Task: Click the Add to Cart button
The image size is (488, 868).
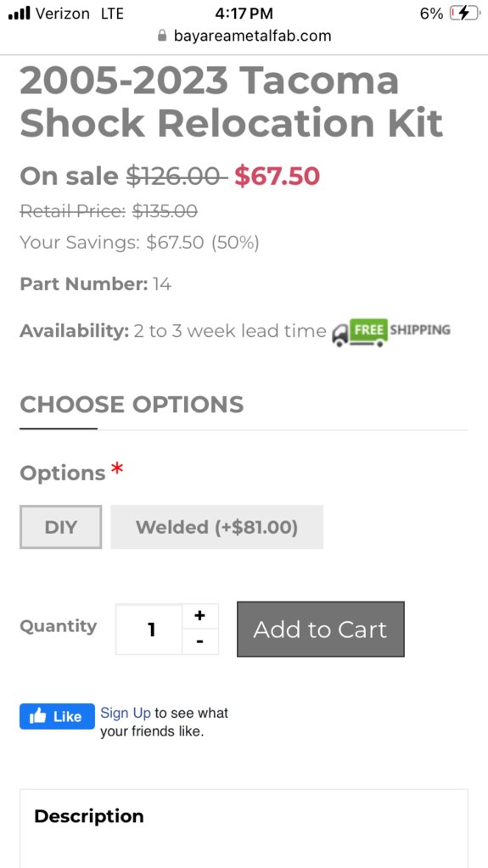Action: (x=321, y=630)
